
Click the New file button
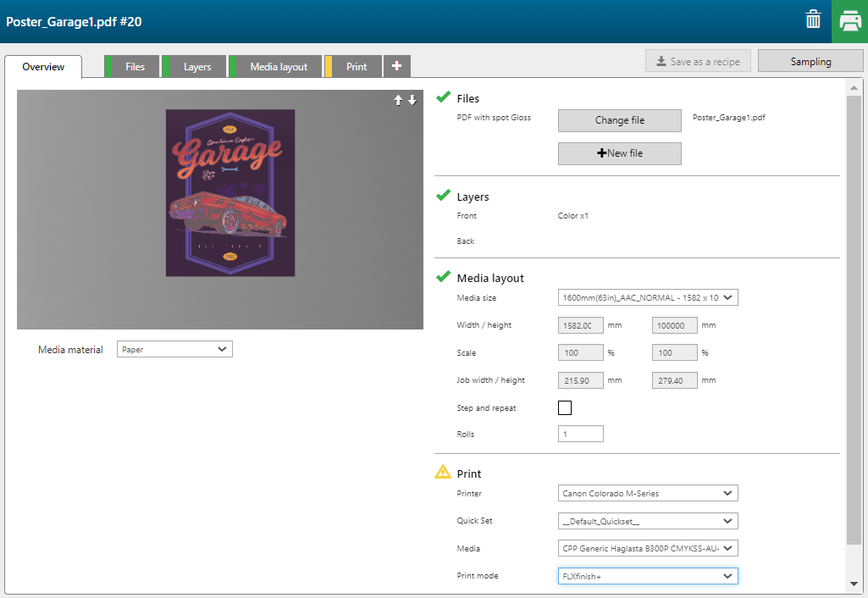pyautogui.click(x=619, y=153)
